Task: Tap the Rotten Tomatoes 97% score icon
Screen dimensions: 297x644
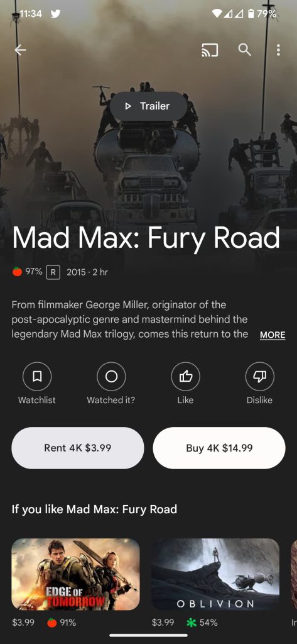Action: click(x=17, y=272)
